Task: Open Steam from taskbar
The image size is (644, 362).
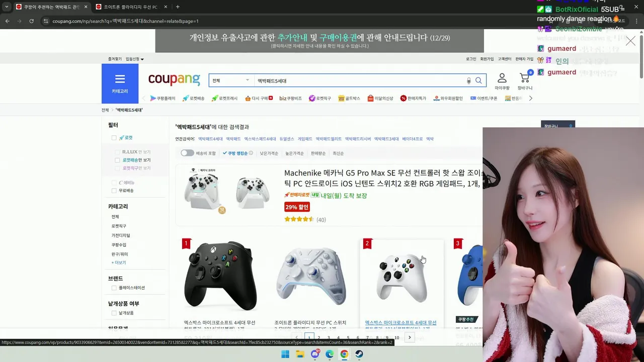Action: pos(359,354)
